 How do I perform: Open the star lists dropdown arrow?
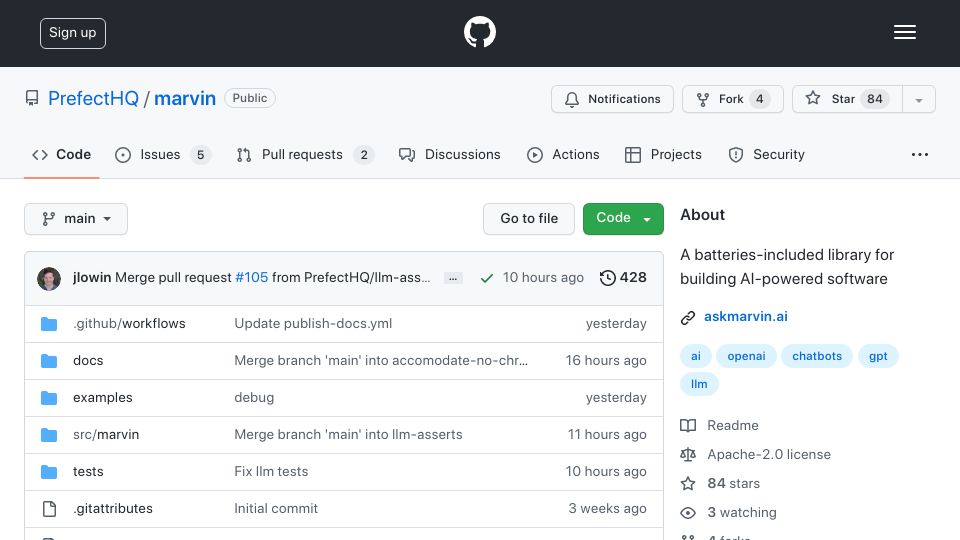click(x=919, y=100)
